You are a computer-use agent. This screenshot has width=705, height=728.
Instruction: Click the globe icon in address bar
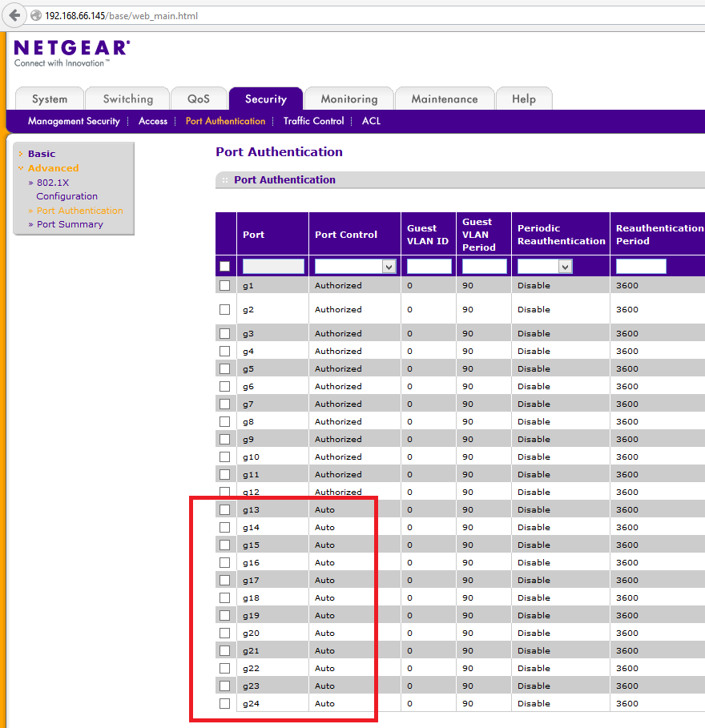35,16
